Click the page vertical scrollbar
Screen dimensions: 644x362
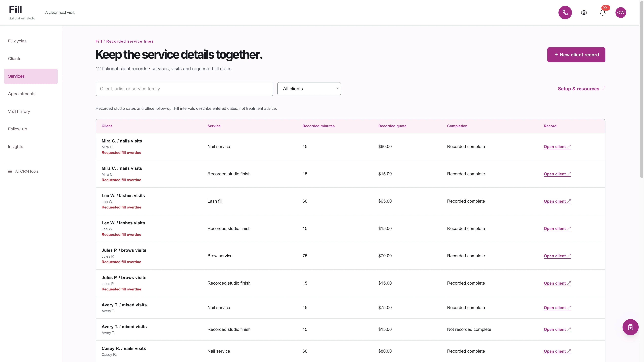[x=641, y=90]
